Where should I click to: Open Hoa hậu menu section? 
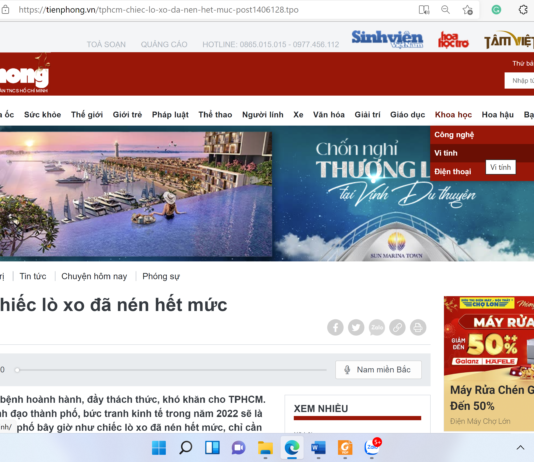(498, 115)
